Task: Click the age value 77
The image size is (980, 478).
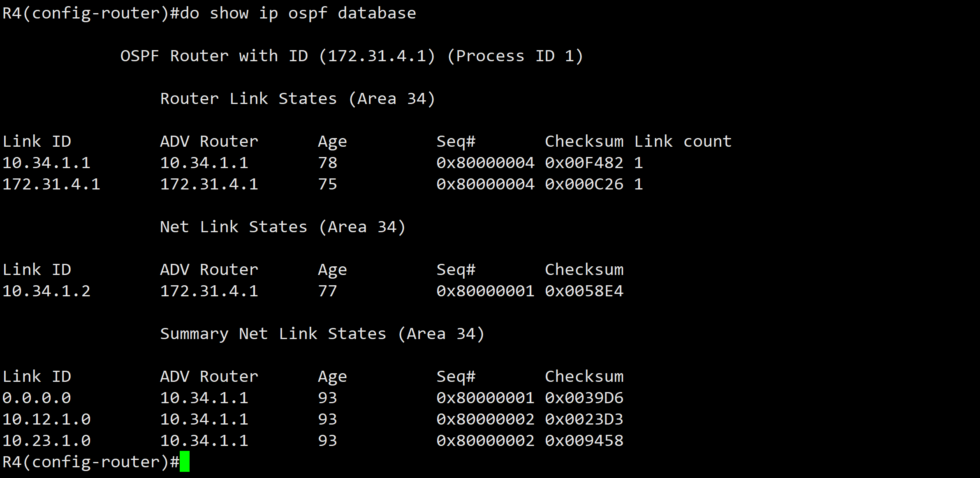Action: click(327, 291)
